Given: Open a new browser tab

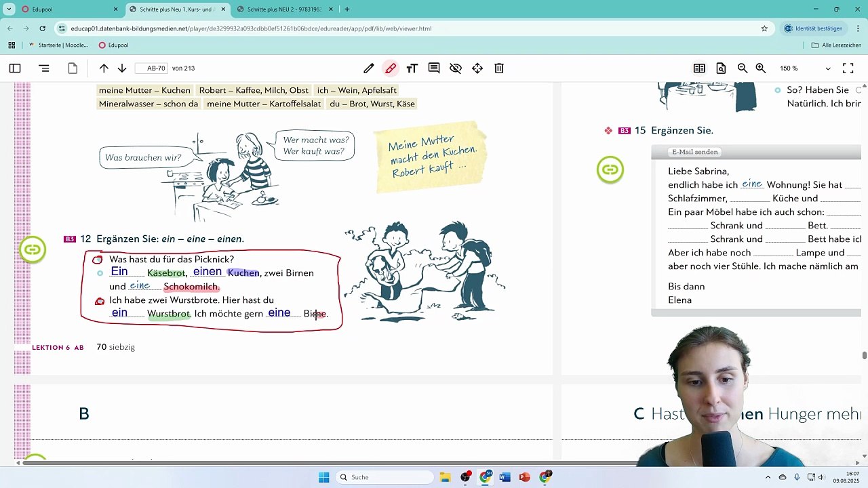Looking at the screenshot, I should [347, 9].
